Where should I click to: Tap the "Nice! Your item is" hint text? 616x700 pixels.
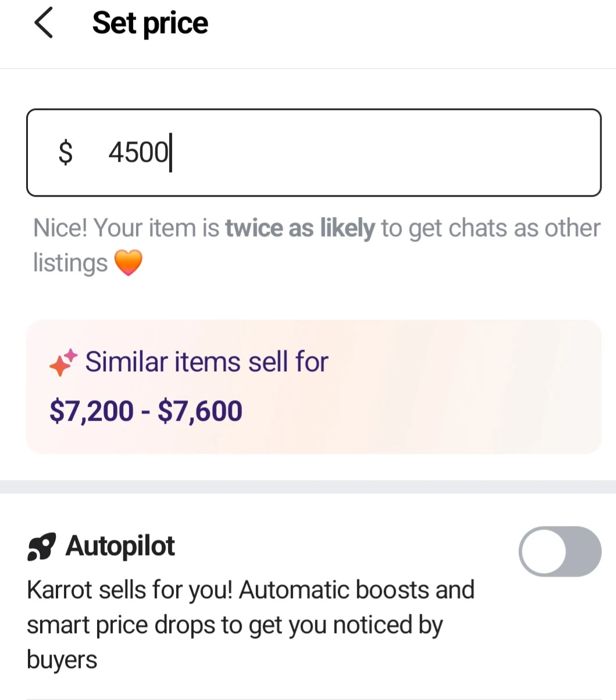click(x=126, y=228)
